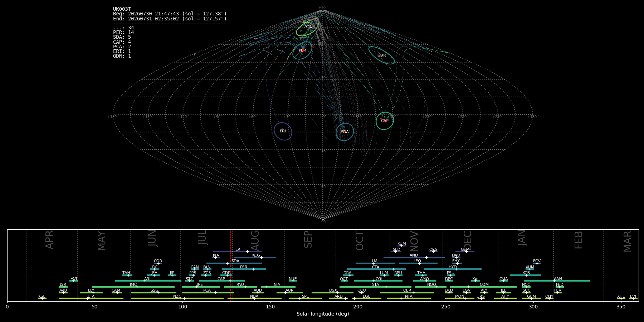This screenshot has height=322, width=644.
Task: Click the 'SDA: 5' count line
Action: click(122, 37)
